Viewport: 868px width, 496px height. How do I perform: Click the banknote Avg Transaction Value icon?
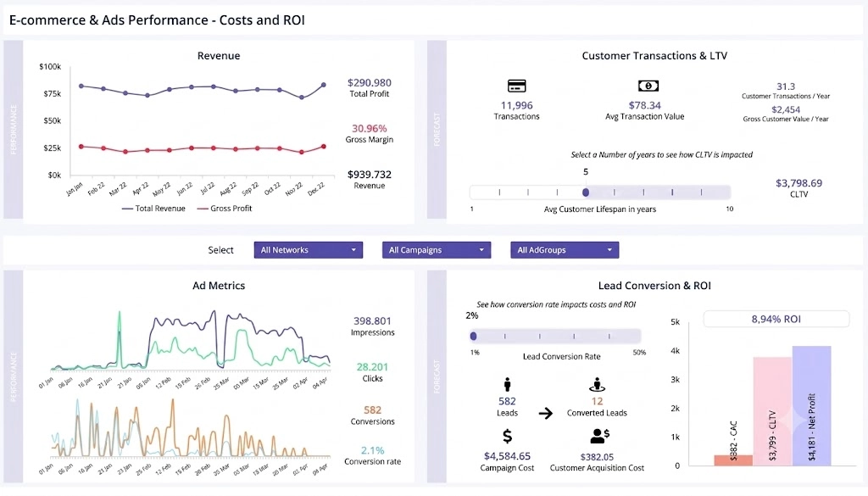[x=648, y=86]
